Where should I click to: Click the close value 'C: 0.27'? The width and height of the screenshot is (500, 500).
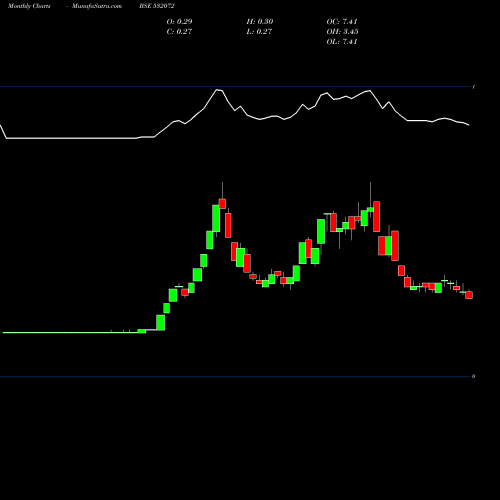click(179, 32)
